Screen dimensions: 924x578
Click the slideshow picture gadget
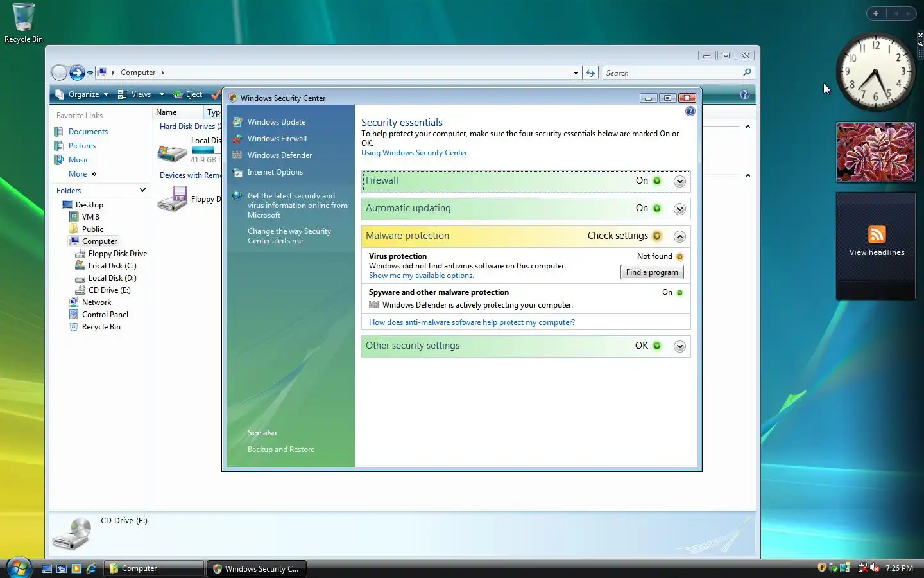875,152
